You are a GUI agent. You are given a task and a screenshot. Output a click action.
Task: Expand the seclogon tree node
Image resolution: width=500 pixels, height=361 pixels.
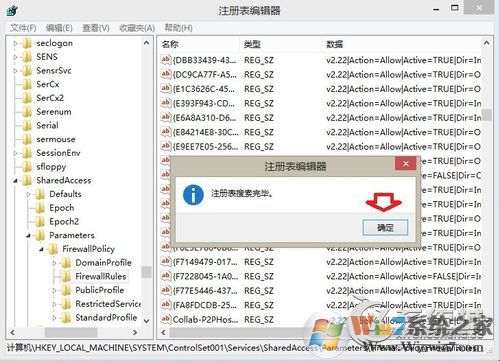coord(15,43)
